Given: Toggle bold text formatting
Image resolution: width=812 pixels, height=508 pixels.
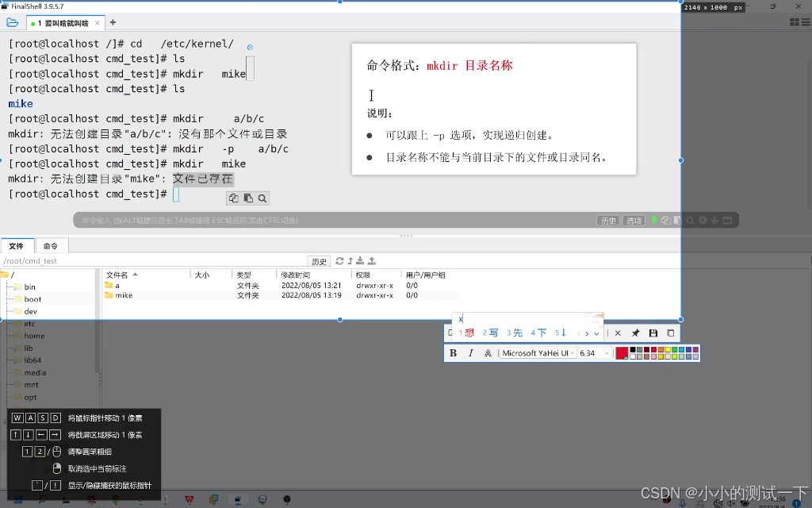Looking at the screenshot, I should [454, 352].
